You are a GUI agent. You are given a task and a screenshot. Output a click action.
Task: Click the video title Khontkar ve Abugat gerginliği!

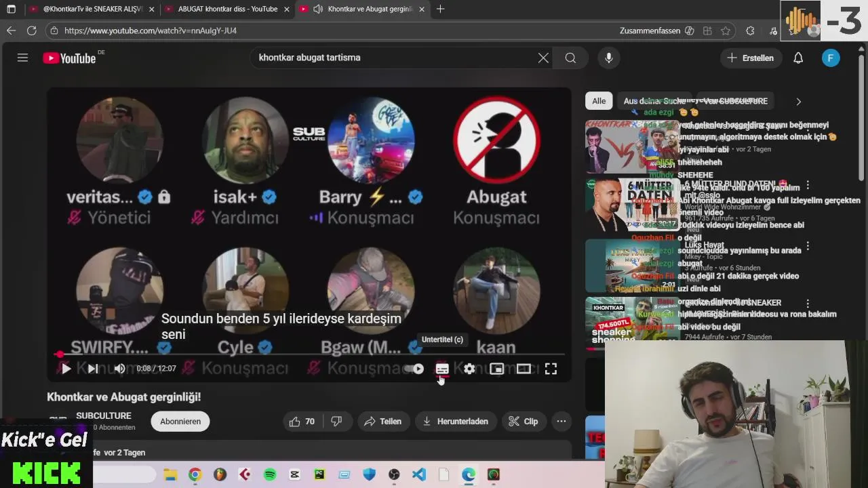[123, 397]
